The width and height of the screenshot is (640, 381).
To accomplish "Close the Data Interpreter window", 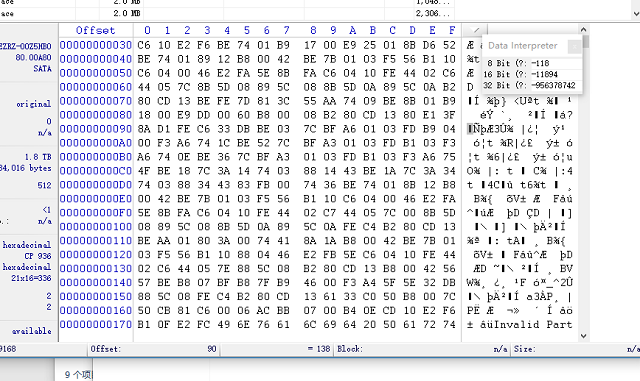I will (574, 47).
